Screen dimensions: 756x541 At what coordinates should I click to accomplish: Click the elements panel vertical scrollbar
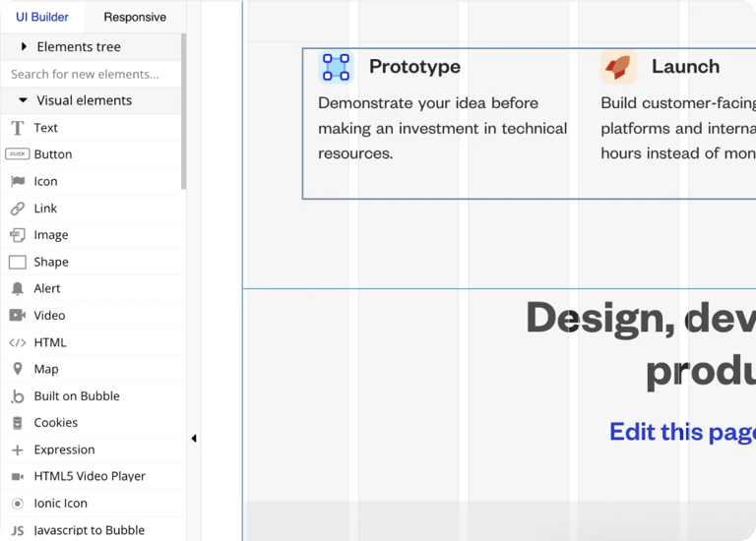tap(183, 112)
